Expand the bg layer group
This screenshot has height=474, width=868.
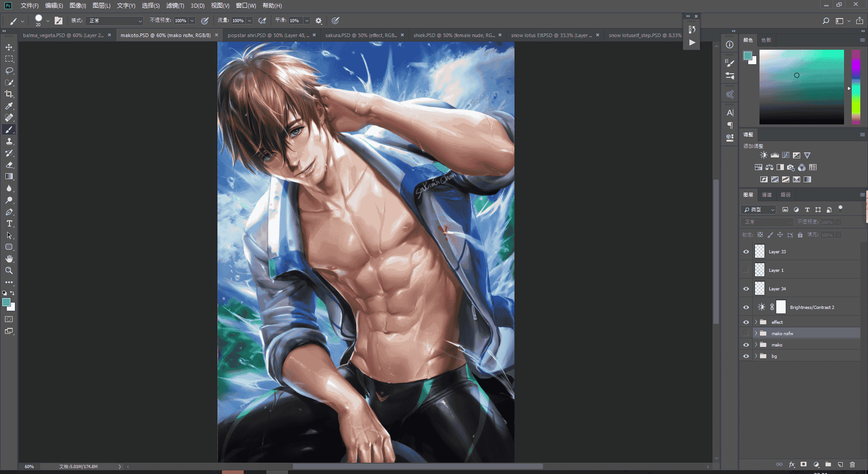point(756,356)
